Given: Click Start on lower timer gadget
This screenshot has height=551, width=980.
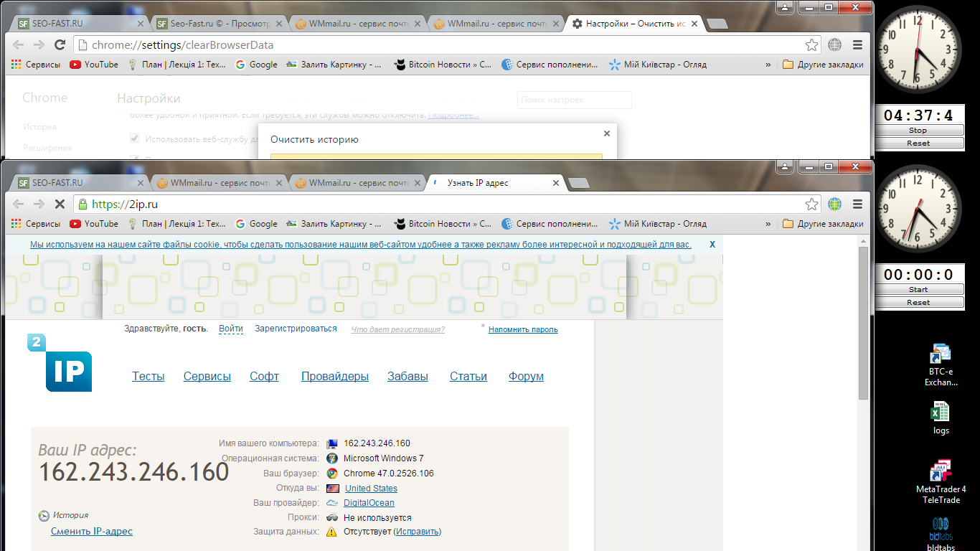Looking at the screenshot, I should pos(918,290).
